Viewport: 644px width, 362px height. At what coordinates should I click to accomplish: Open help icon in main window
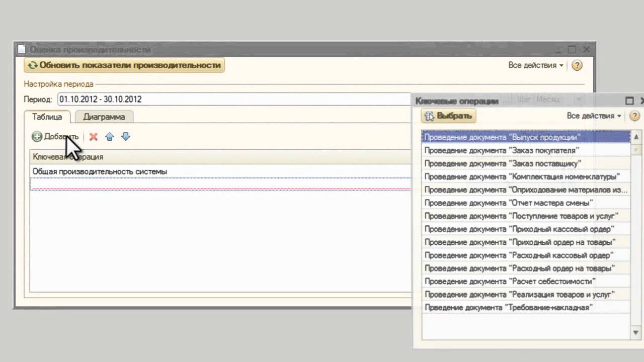(x=577, y=65)
